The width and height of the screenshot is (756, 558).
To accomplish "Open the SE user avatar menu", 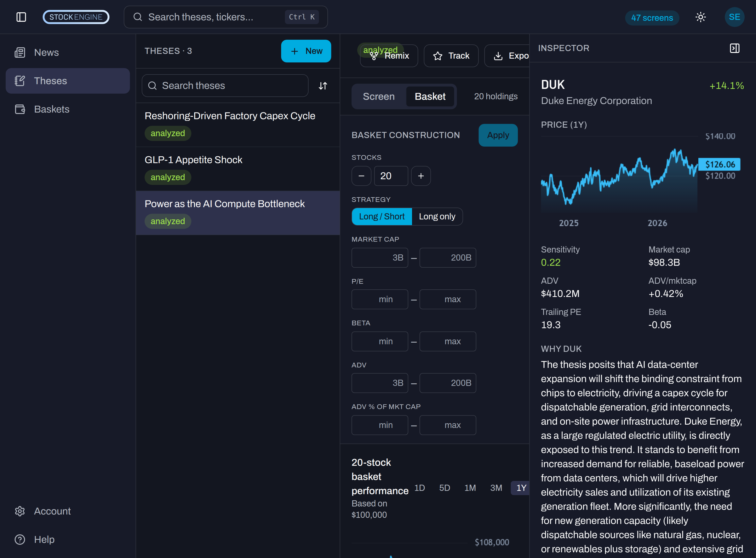I will (x=734, y=17).
